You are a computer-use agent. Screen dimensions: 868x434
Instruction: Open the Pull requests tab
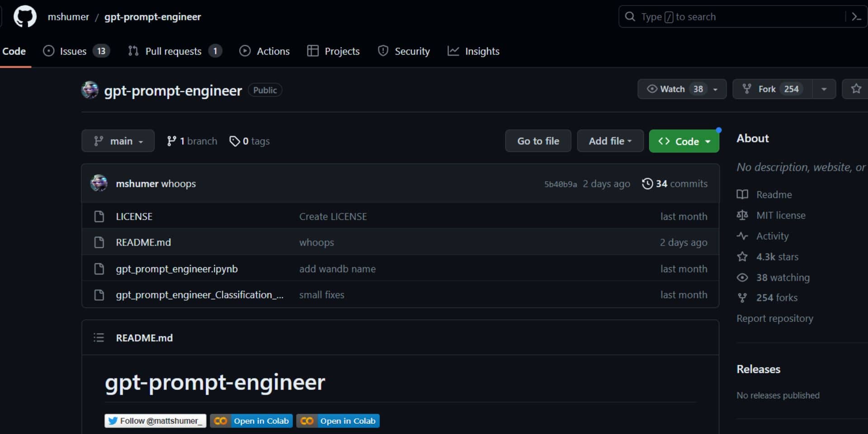tap(175, 51)
